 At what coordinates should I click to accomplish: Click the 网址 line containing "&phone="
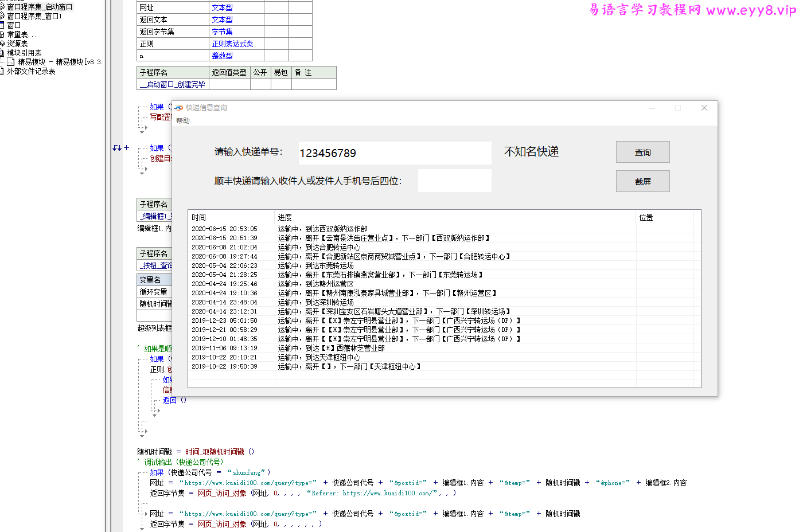click(x=418, y=483)
